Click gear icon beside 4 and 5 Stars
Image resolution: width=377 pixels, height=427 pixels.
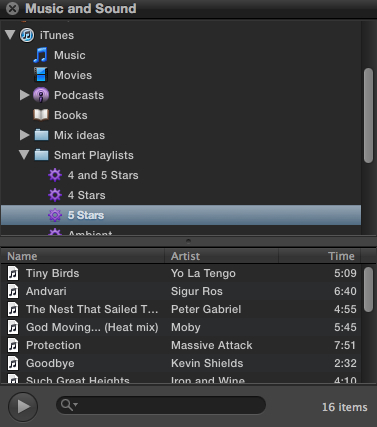pyautogui.click(x=55, y=175)
